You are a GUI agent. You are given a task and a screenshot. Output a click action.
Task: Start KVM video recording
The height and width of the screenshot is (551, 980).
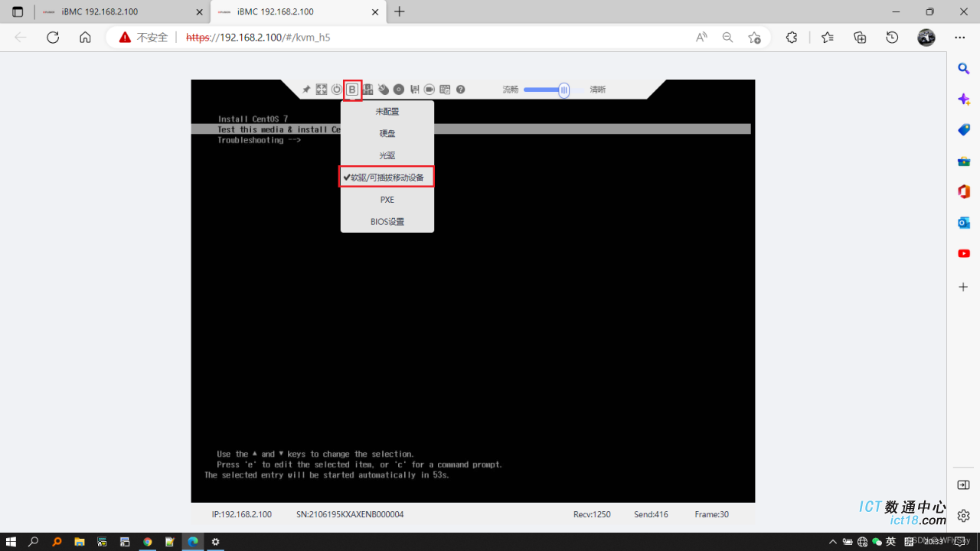coord(430,90)
